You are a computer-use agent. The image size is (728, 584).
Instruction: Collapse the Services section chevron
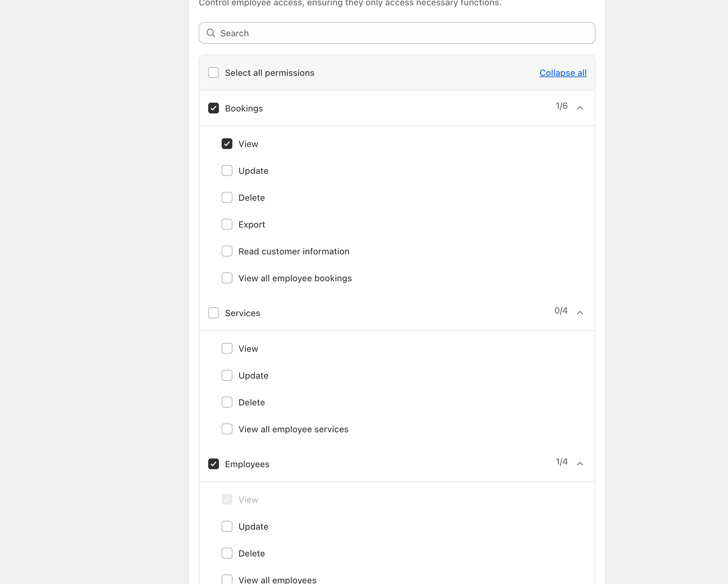click(580, 313)
